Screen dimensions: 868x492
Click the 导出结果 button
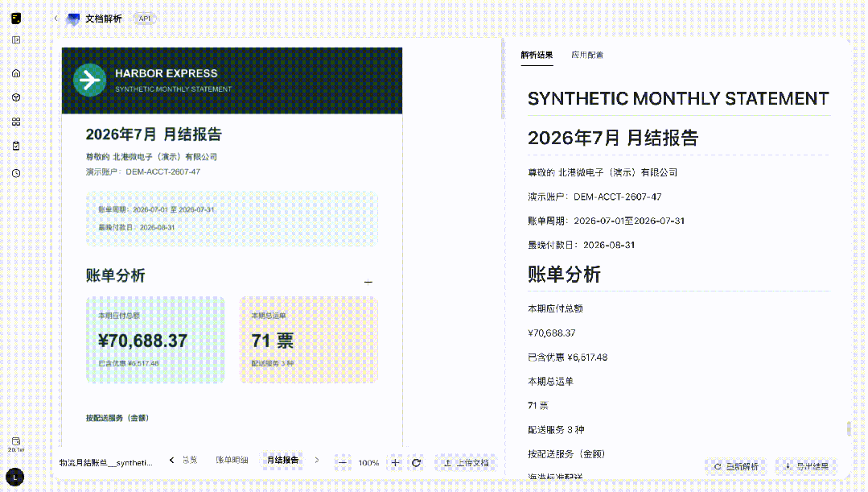pos(807,466)
